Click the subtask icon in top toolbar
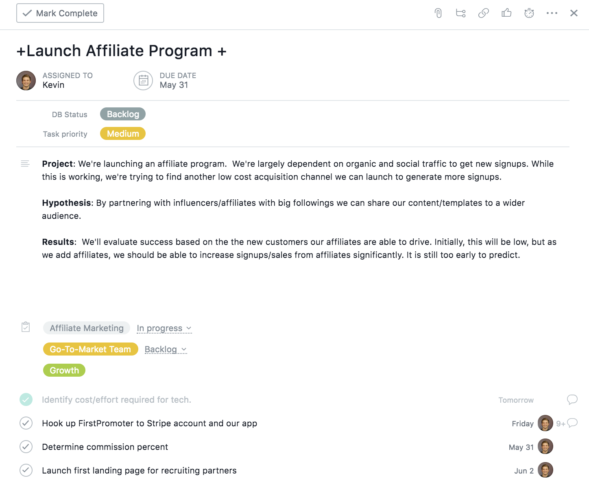Viewport: 589px width, 480px height. [461, 13]
